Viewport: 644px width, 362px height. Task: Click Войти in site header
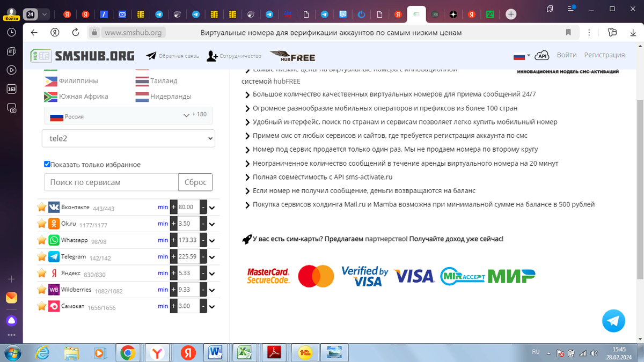pyautogui.click(x=567, y=55)
